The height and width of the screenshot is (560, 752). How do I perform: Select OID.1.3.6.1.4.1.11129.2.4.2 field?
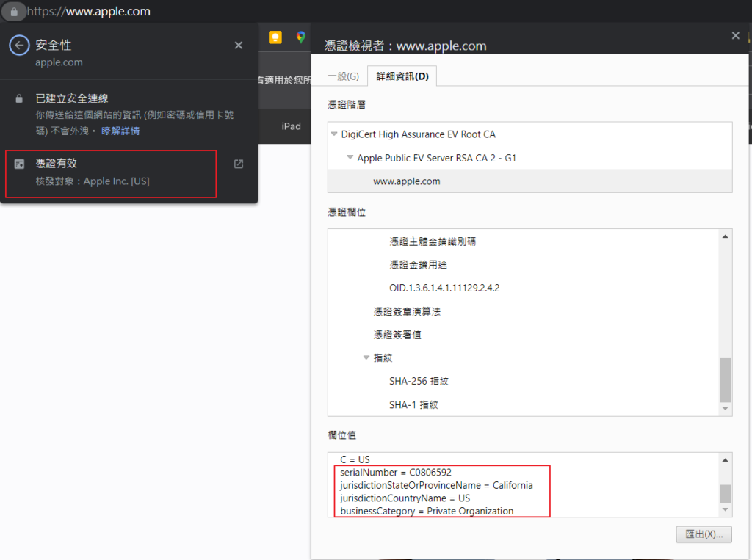[x=444, y=288]
